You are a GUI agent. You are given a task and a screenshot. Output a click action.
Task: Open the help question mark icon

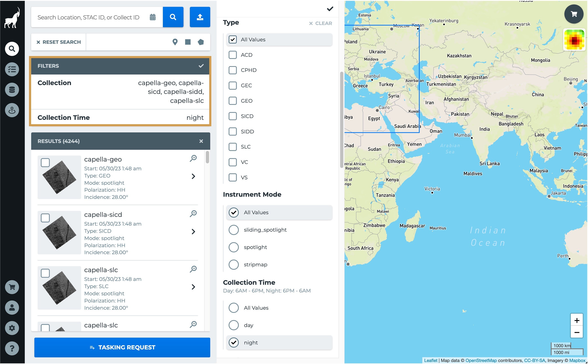point(12,348)
